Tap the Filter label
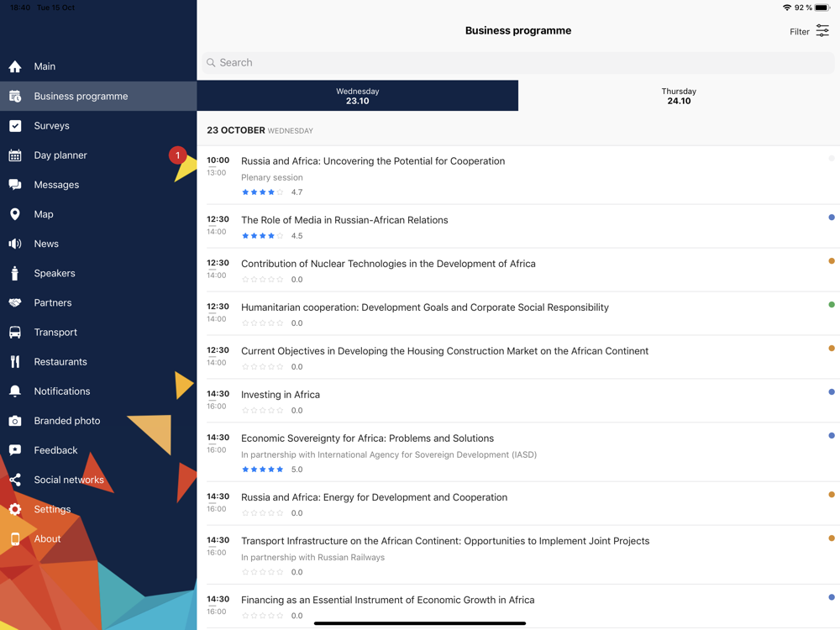This screenshot has width=840, height=630. click(800, 32)
